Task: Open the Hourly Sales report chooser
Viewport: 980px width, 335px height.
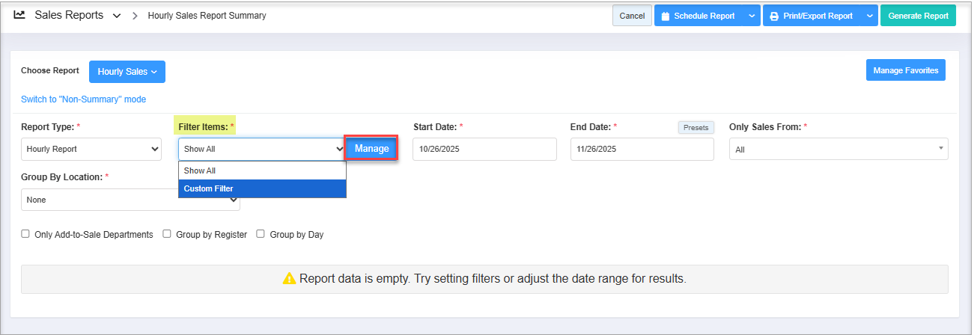Action: tap(127, 72)
